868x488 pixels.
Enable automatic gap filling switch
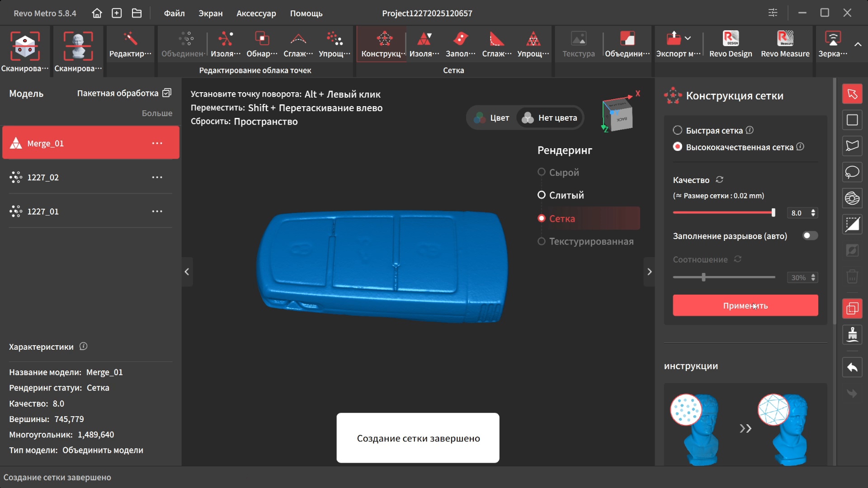[x=810, y=235]
